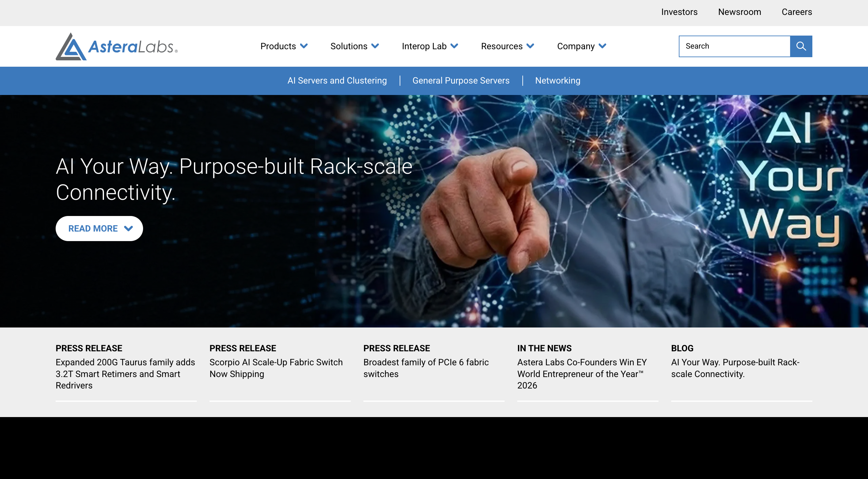868x479 pixels.
Task: Focus the Search input field
Action: tap(734, 46)
